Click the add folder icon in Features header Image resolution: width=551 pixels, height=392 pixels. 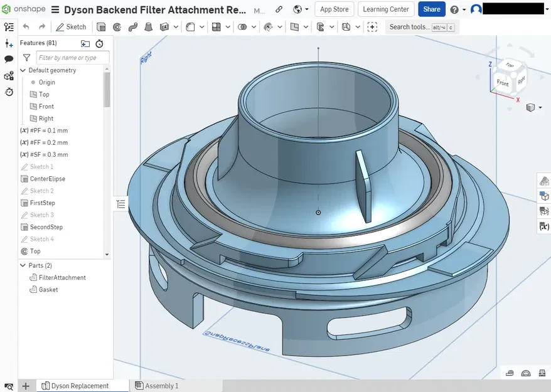[x=85, y=43]
